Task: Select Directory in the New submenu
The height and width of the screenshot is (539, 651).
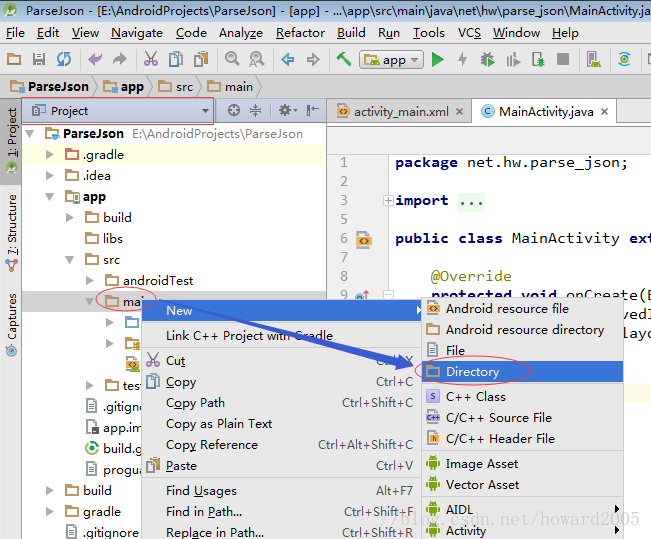Action: tap(522, 372)
